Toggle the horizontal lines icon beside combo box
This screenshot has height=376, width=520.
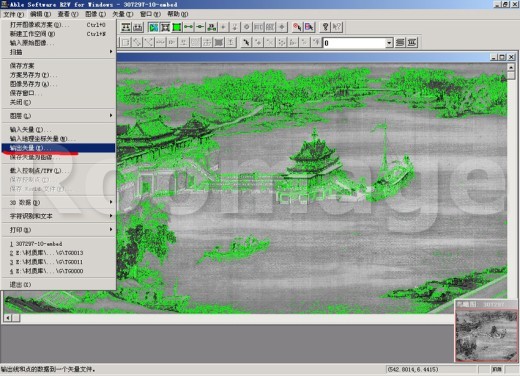400,43
